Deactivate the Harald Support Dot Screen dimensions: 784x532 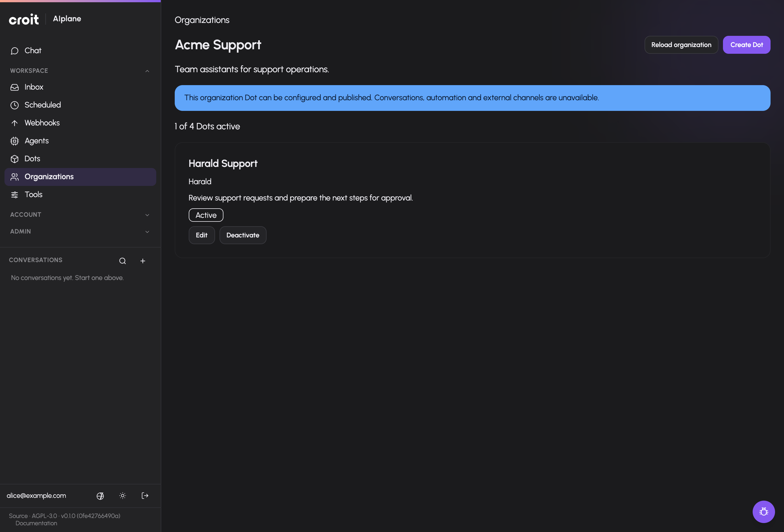pyautogui.click(x=242, y=235)
